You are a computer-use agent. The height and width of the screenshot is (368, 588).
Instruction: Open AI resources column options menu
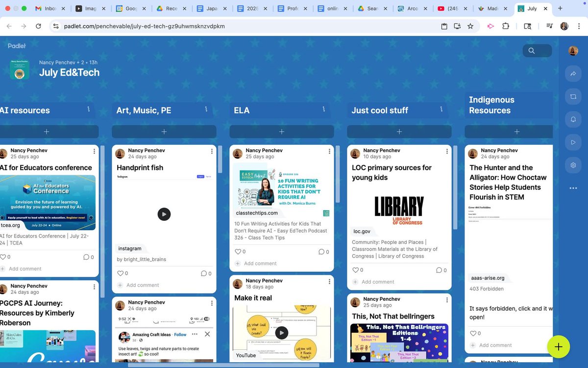tap(88, 109)
